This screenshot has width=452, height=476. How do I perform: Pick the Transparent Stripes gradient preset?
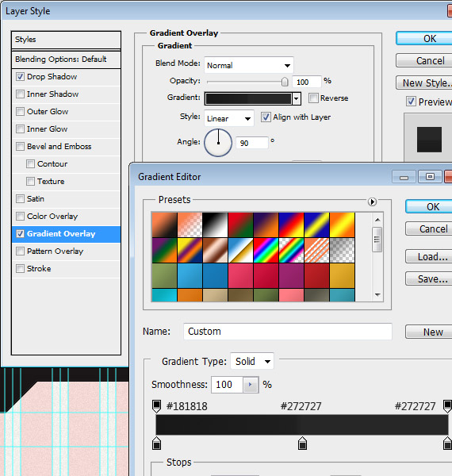point(316,251)
